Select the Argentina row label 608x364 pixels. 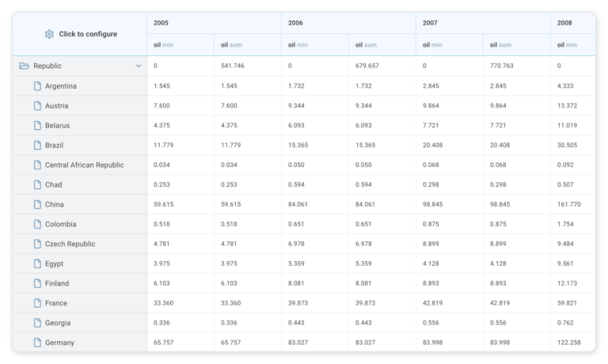(x=60, y=86)
